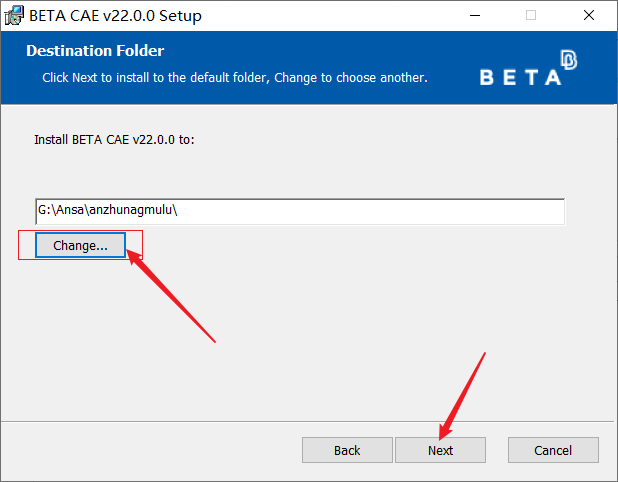Click the G:\Ansa\anzhunagmulu\ path text

(x=108, y=211)
